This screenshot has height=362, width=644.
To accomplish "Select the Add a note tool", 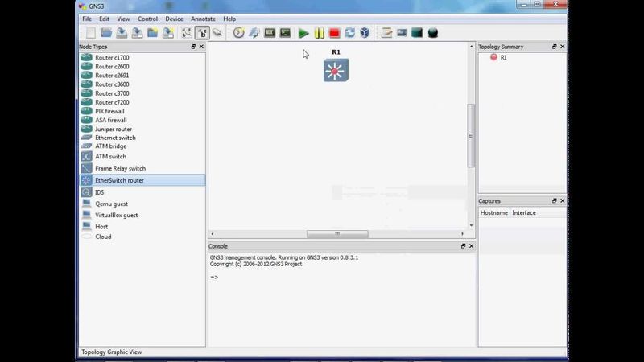I will coord(386,33).
